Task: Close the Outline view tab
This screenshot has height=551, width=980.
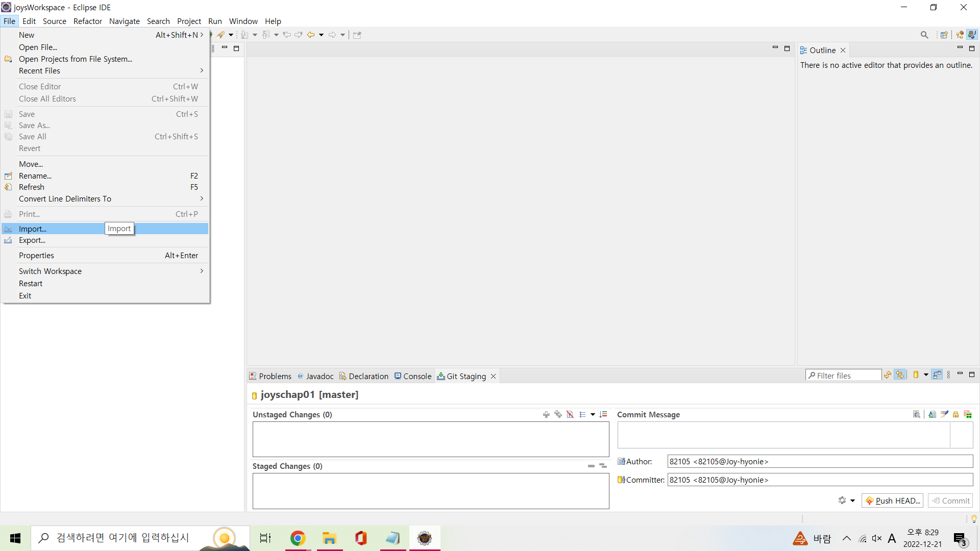Action: (843, 50)
